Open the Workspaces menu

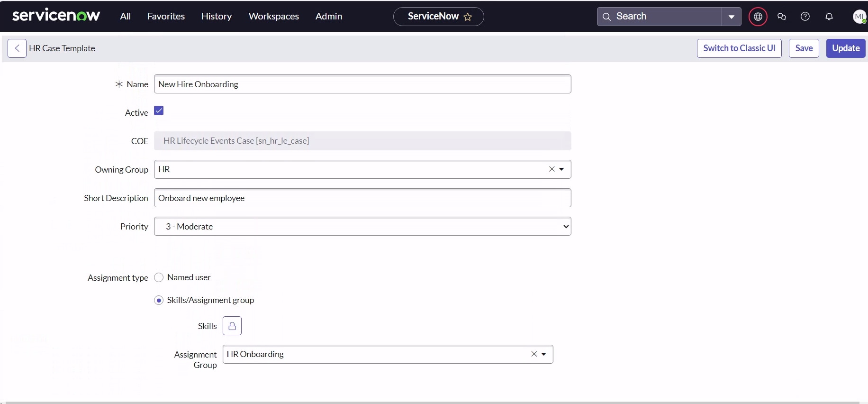coord(274,16)
